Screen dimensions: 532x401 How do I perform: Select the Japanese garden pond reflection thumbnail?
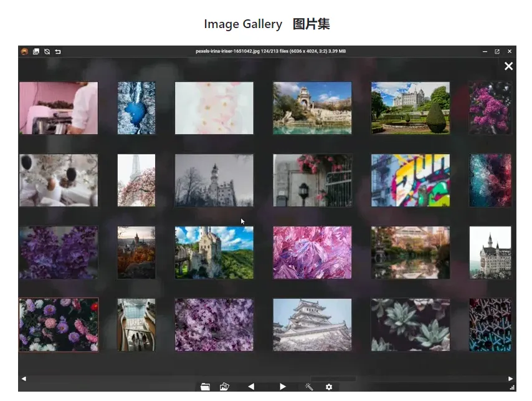[x=411, y=253]
